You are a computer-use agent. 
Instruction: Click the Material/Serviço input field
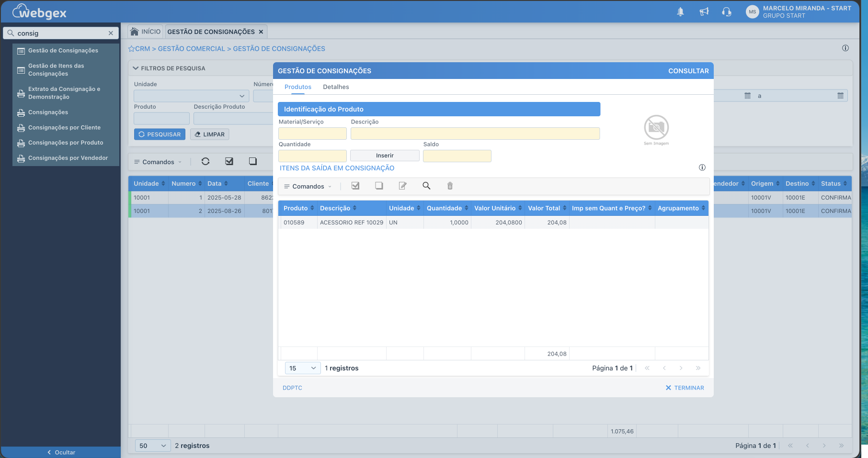point(312,134)
